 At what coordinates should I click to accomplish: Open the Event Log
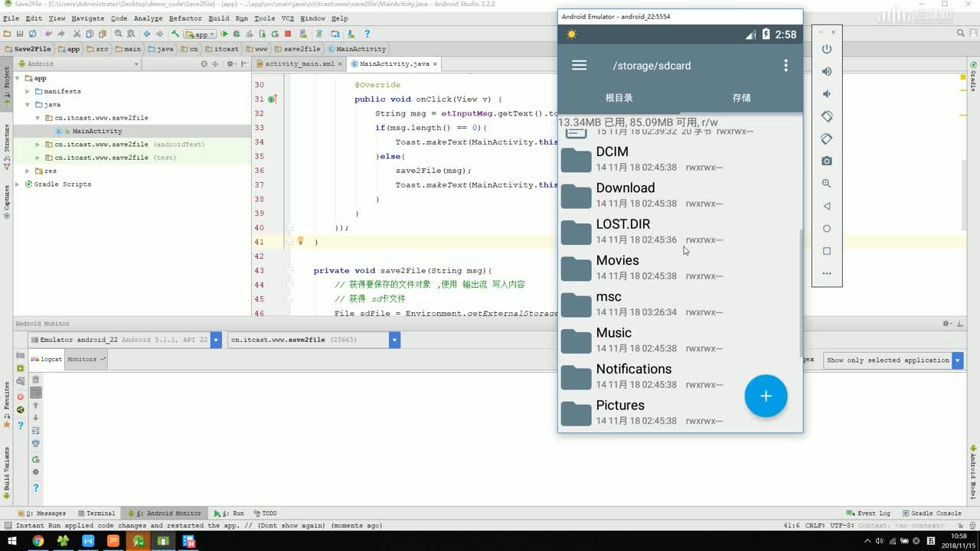pos(868,514)
